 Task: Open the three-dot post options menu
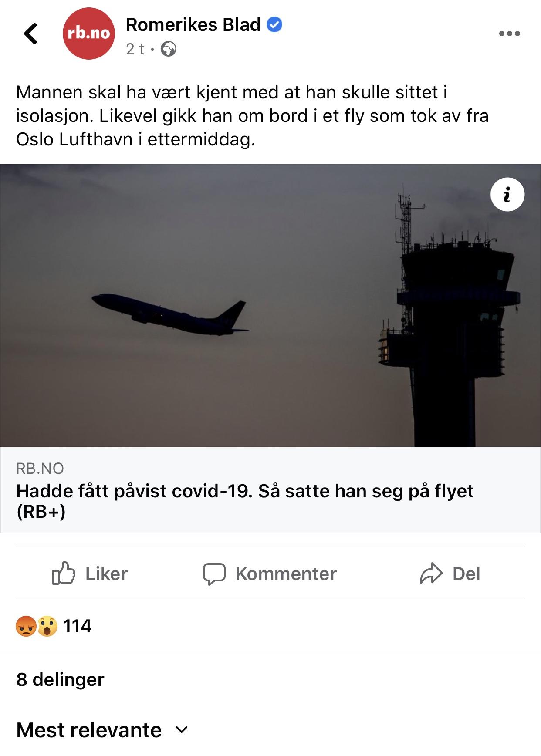tap(509, 34)
